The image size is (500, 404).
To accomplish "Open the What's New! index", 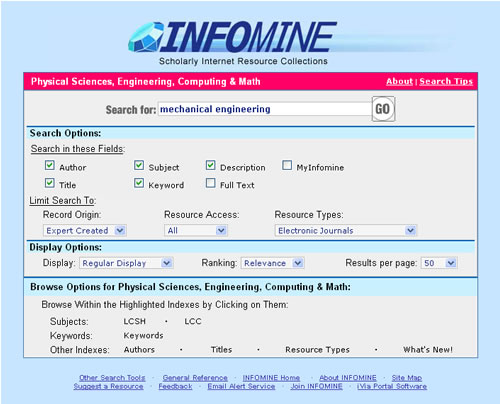I will [428, 350].
